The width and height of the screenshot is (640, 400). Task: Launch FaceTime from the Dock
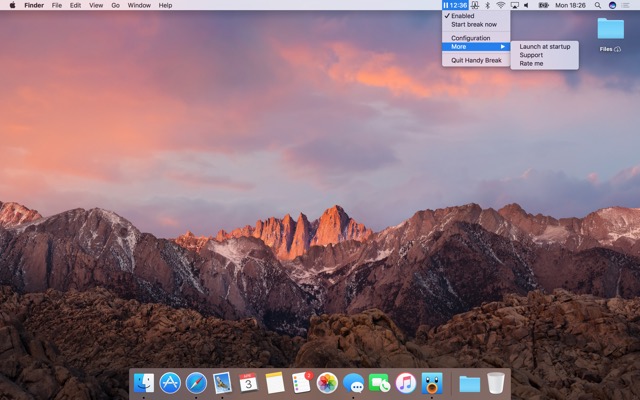[380, 383]
